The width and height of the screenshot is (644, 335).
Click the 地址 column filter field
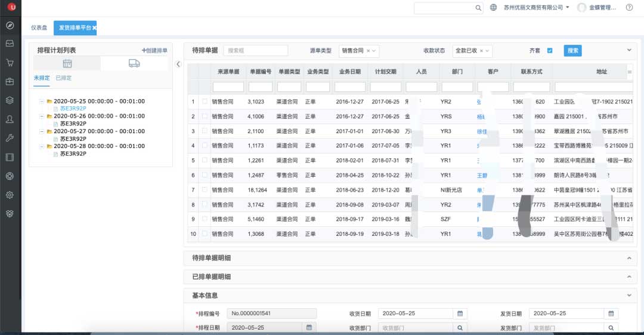594,87
